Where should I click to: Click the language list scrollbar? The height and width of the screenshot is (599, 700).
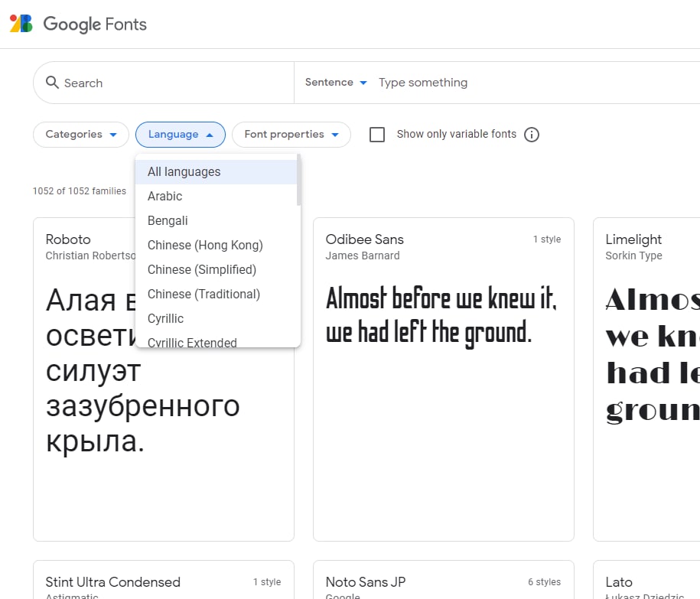coord(298,180)
